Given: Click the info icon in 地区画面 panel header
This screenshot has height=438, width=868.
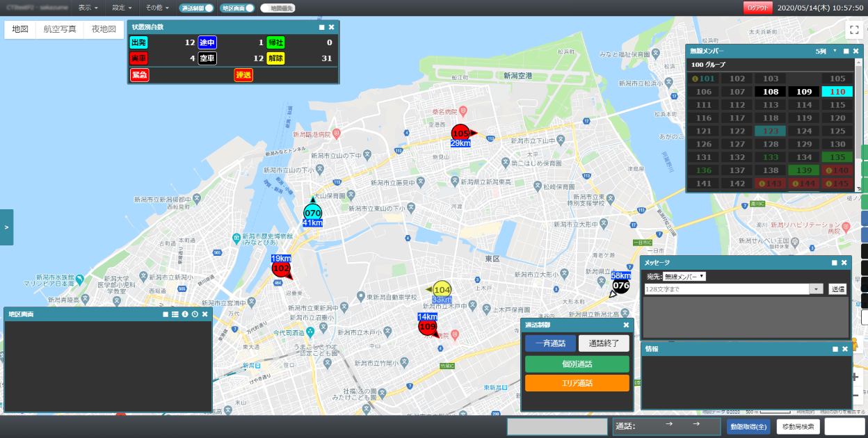Looking at the screenshot, I should pyautogui.click(x=185, y=314).
